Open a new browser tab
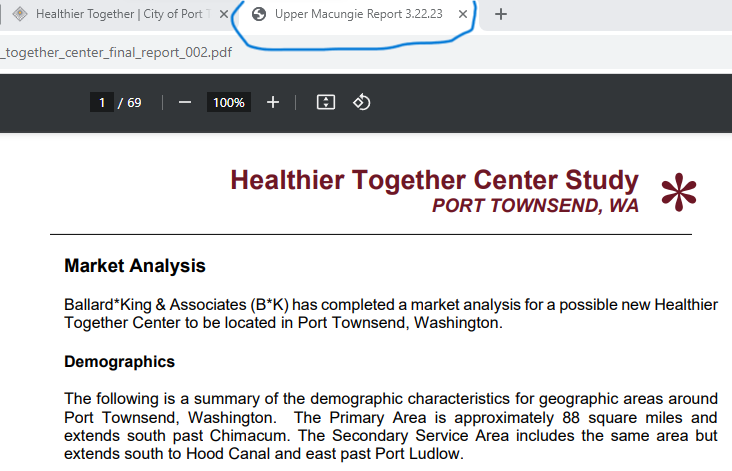732x471 pixels. tap(501, 14)
